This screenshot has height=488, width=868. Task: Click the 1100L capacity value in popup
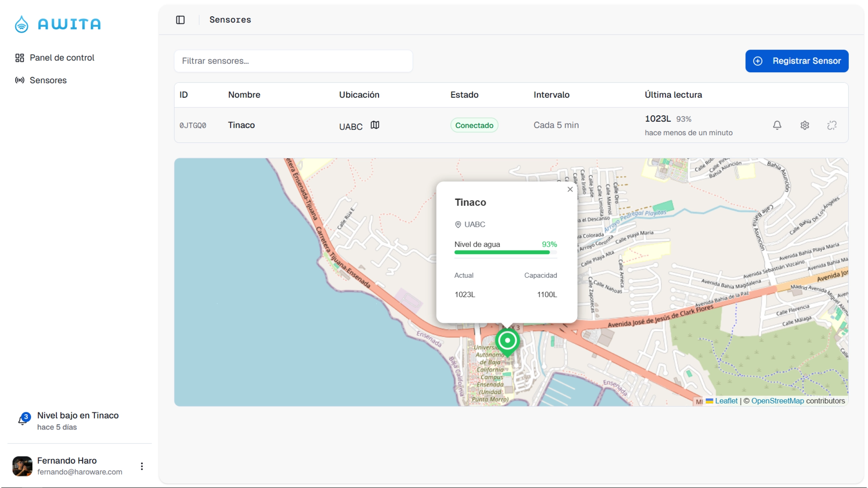point(547,295)
